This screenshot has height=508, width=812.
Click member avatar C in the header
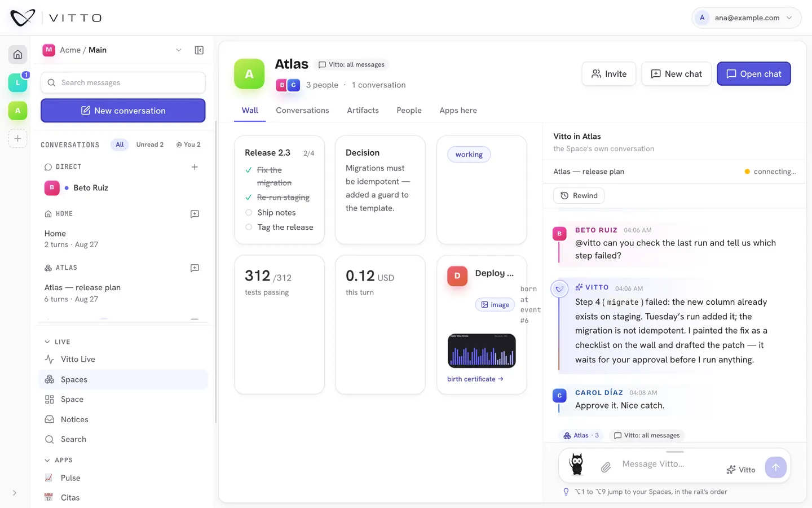293,85
